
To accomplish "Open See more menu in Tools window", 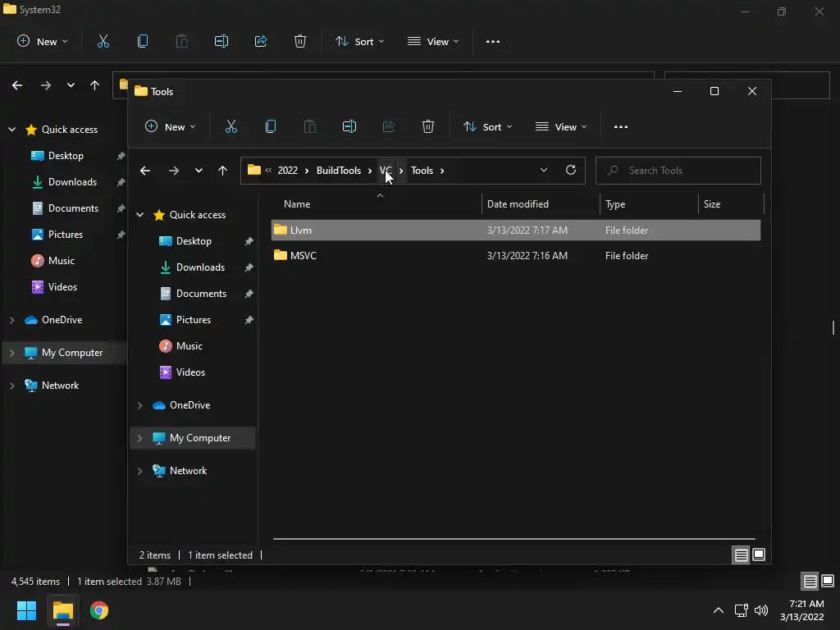I will click(x=621, y=127).
